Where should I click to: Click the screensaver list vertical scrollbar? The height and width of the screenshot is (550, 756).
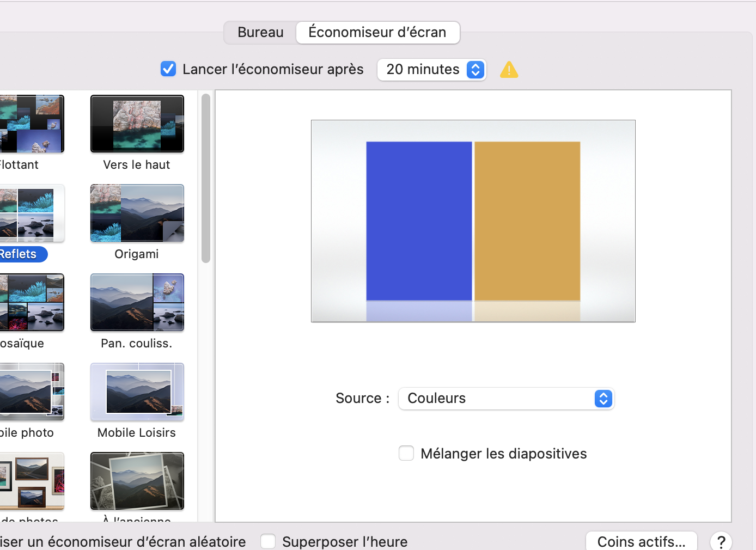[x=206, y=178]
